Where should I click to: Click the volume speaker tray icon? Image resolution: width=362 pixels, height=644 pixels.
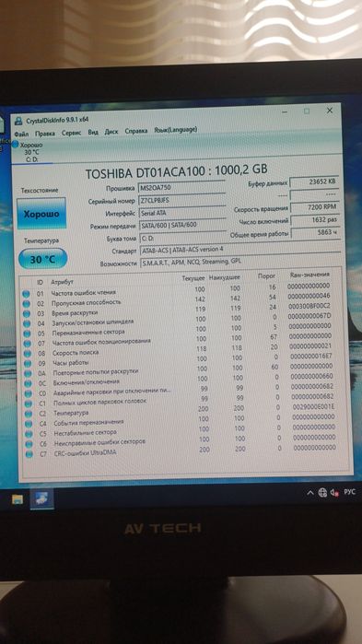pyautogui.click(x=334, y=492)
